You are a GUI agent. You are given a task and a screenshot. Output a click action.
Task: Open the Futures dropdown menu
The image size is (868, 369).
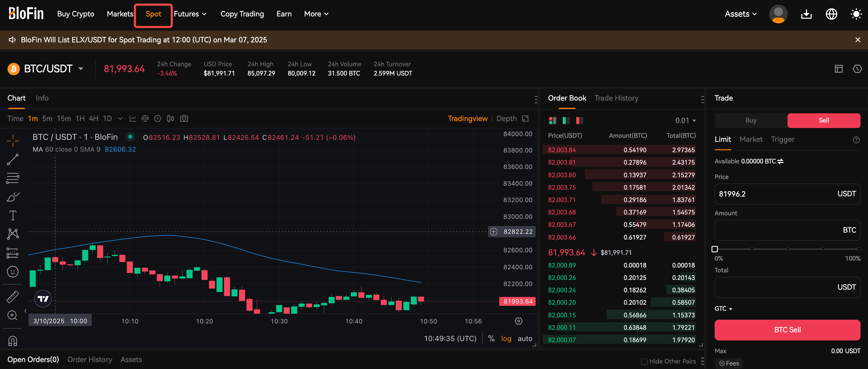pyautogui.click(x=190, y=14)
